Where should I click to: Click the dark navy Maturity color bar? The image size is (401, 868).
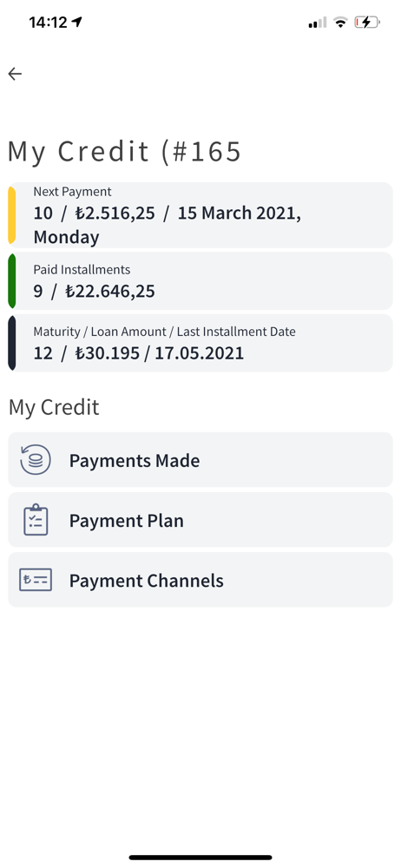(11, 343)
